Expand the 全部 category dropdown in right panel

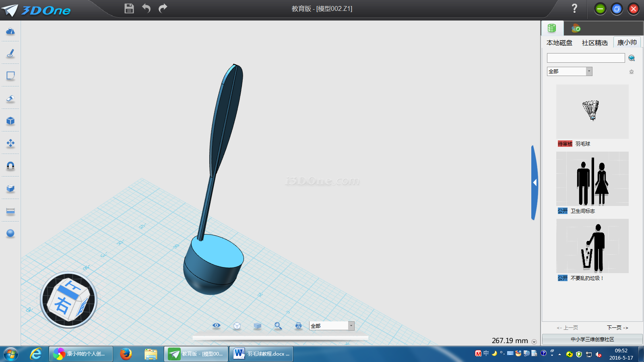click(589, 71)
